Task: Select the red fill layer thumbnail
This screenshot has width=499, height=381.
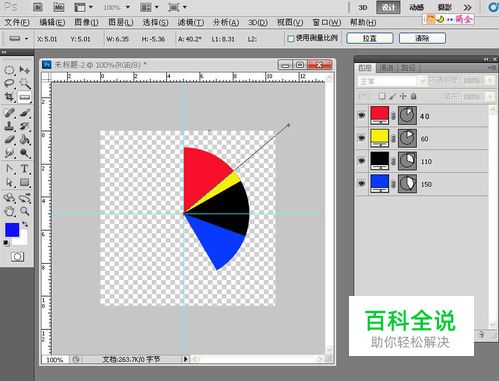Action: 379,115
